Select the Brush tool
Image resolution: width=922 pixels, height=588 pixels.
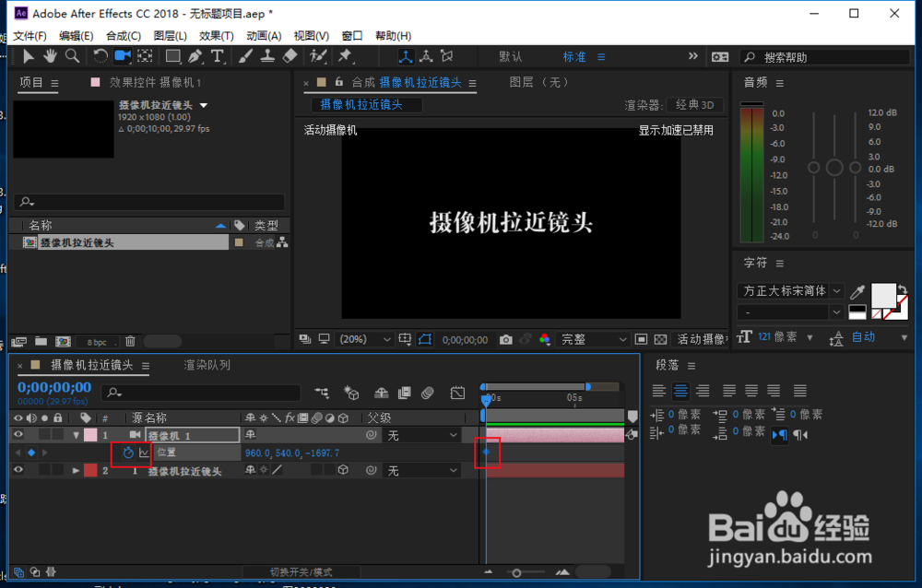tap(246, 56)
